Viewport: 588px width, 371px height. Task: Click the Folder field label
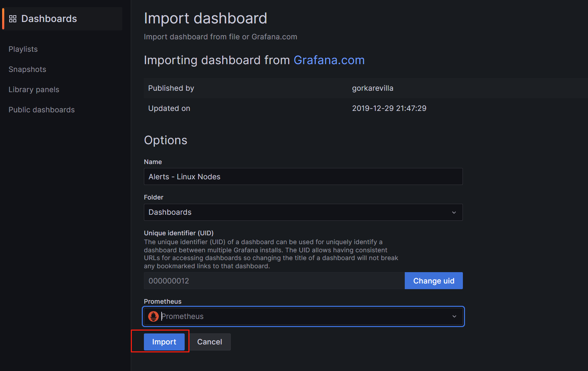[153, 197]
